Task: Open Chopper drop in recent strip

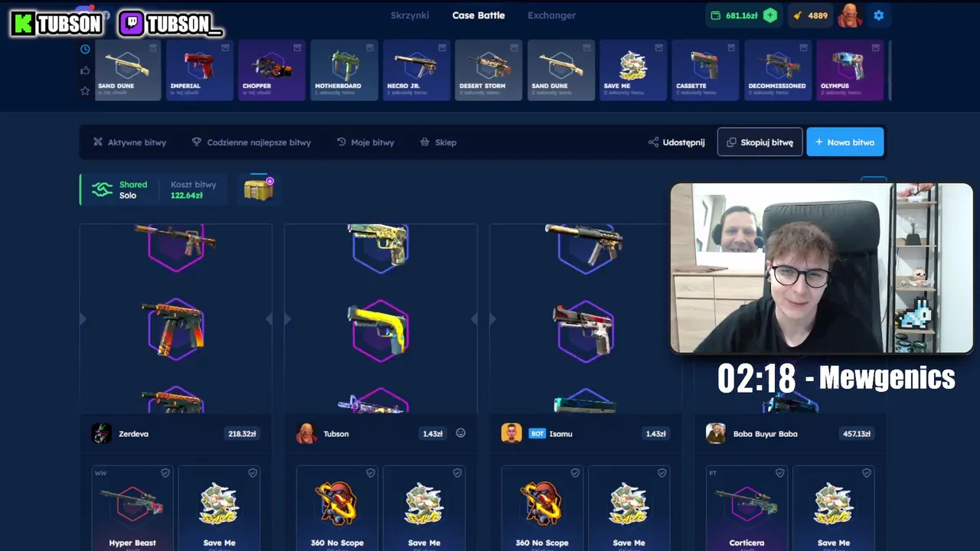Action: pyautogui.click(x=272, y=70)
